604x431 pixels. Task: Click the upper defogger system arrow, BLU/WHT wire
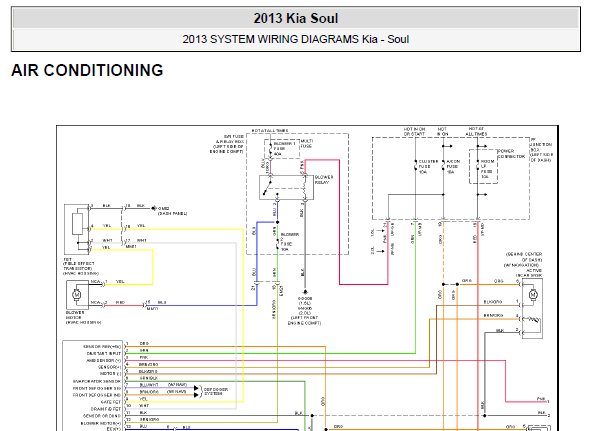tap(196, 387)
